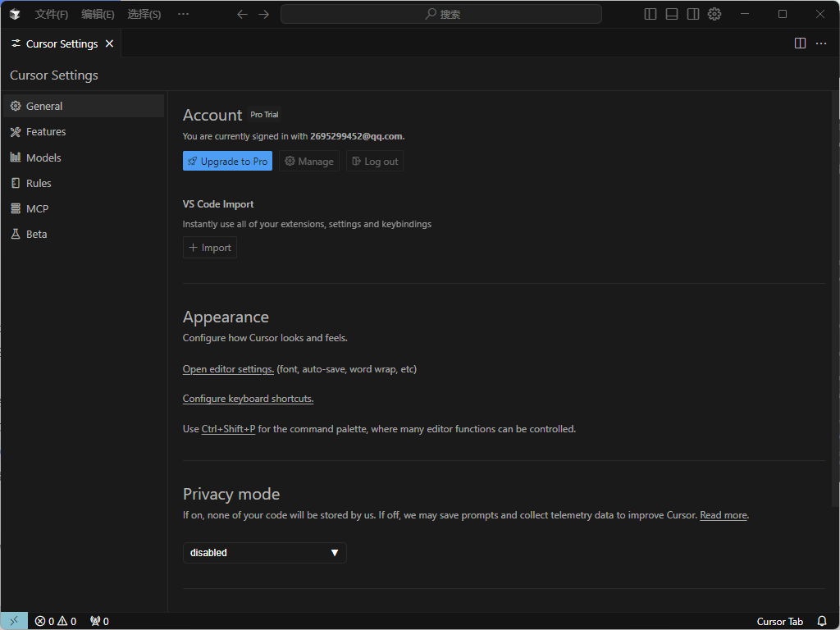Show more menu items via ellipsis
The image size is (840, 630).
[183, 14]
